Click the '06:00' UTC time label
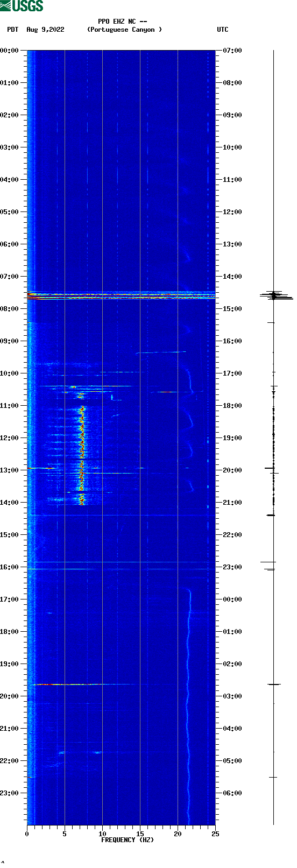The height and width of the screenshot is (868, 297). [x=232, y=793]
